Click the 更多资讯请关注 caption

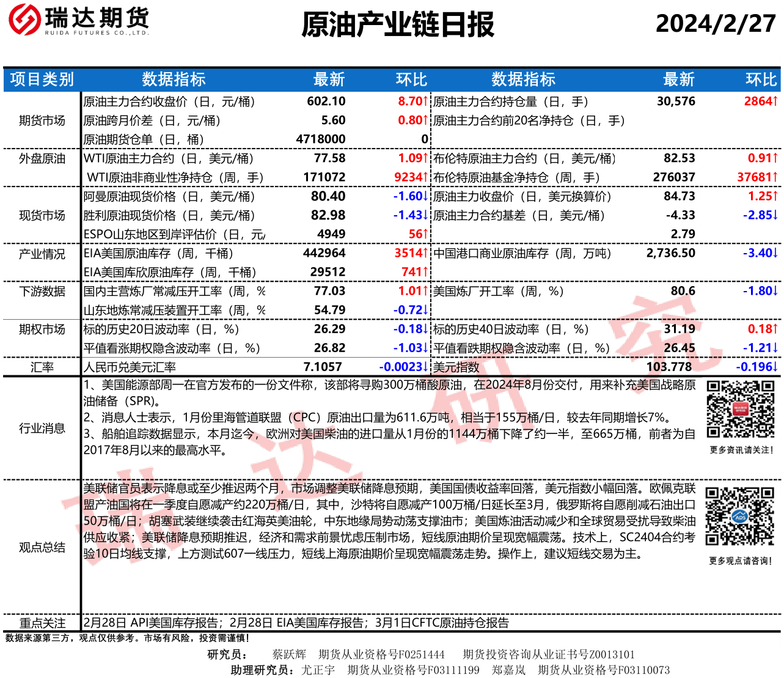click(x=741, y=450)
